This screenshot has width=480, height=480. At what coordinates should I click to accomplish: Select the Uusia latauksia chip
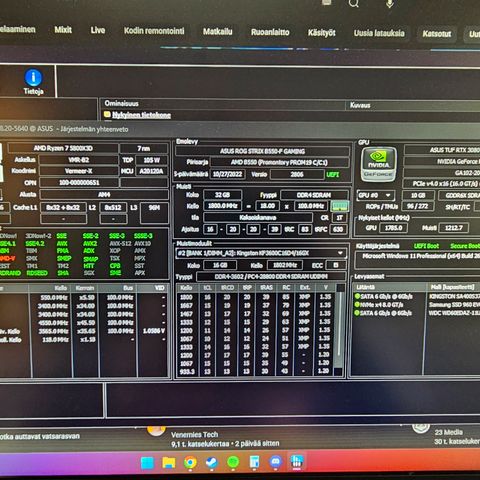click(x=379, y=33)
